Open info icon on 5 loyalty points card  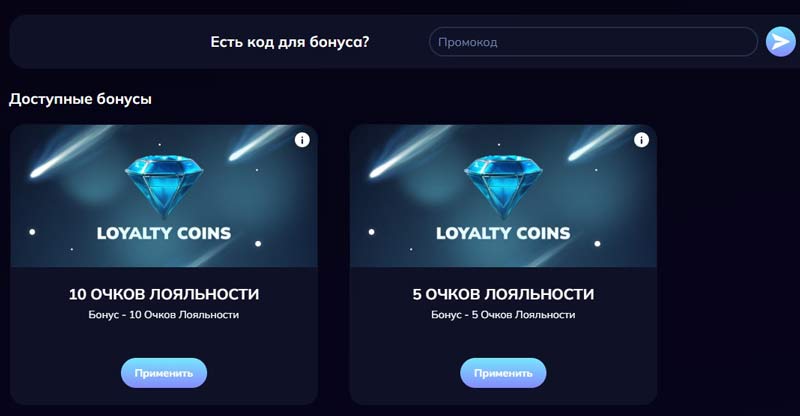pos(641,140)
